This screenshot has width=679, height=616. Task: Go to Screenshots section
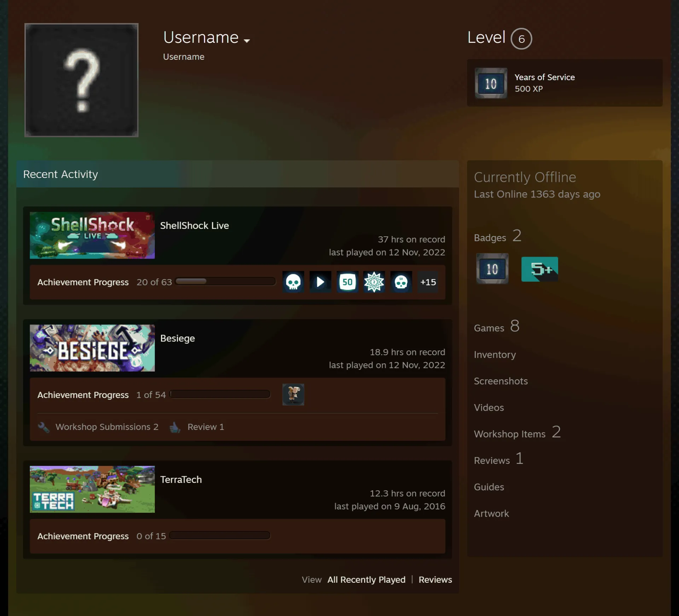tap(501, 381)
